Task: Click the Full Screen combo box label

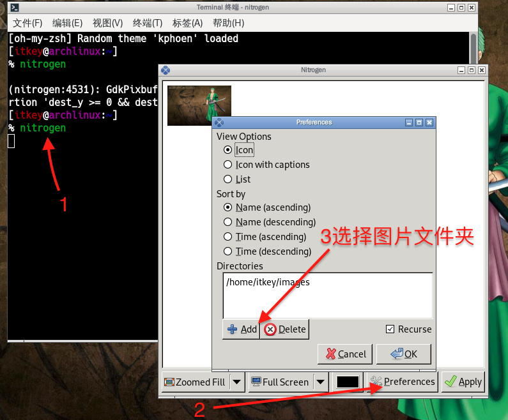Action: (286, 382)
